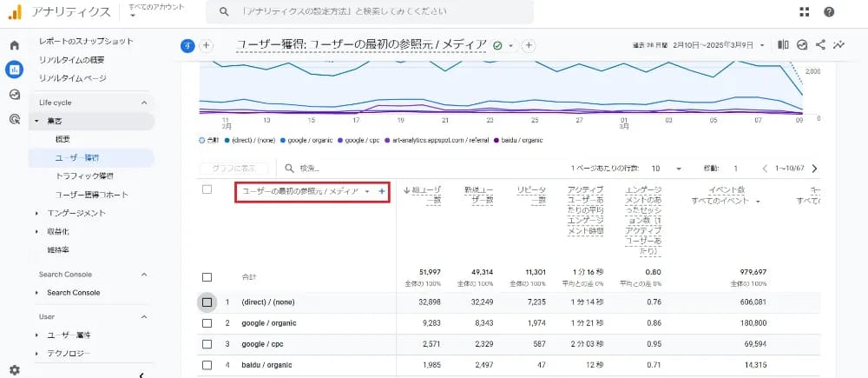Click the green report status checkmark
Viewport: 868px width, 378px height.
click(x=497, y=45)
